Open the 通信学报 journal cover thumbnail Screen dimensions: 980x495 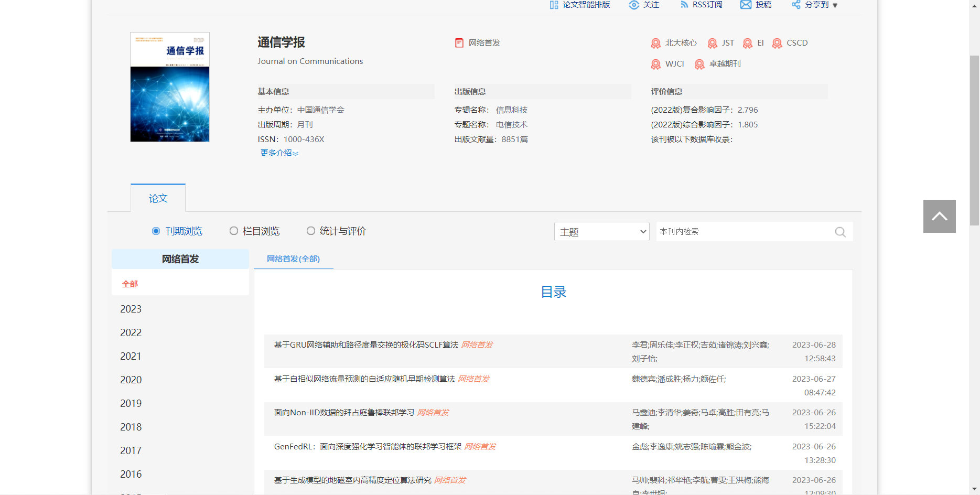point(170,87)
